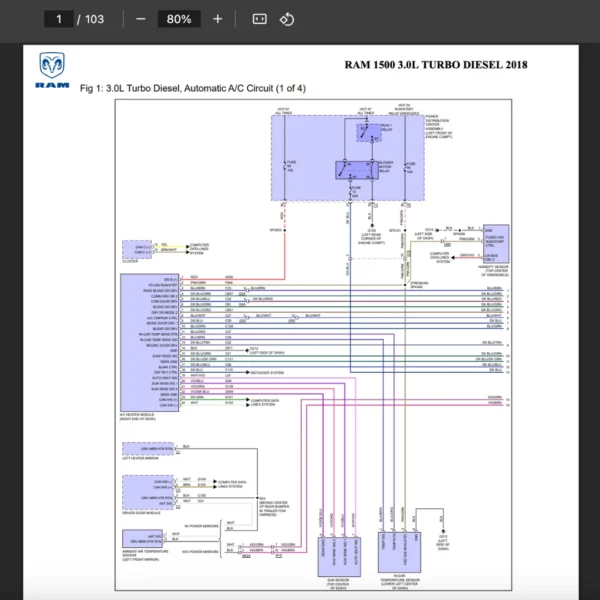Click the total page count 103
This screenshot has width=600, height=600.
pyautogui.click(x=94, y=19)
